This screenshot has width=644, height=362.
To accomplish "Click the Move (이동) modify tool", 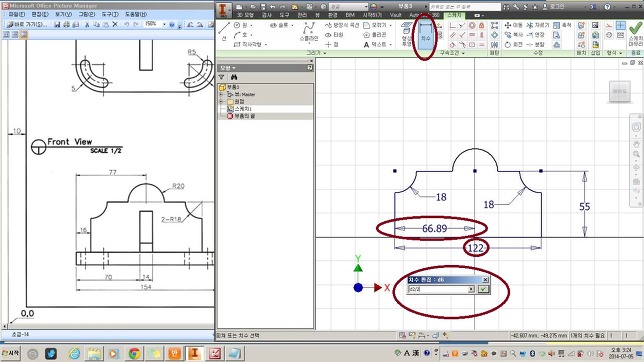I will tap(514, 25).
